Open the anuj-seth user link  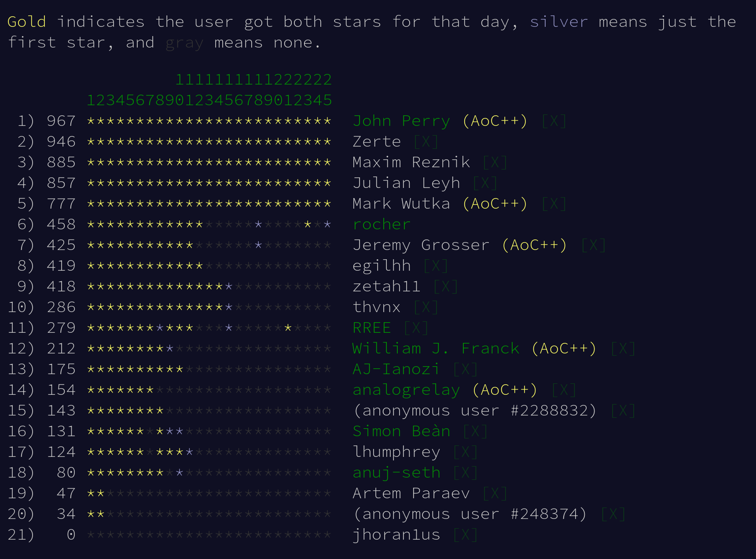click(396, 473)
